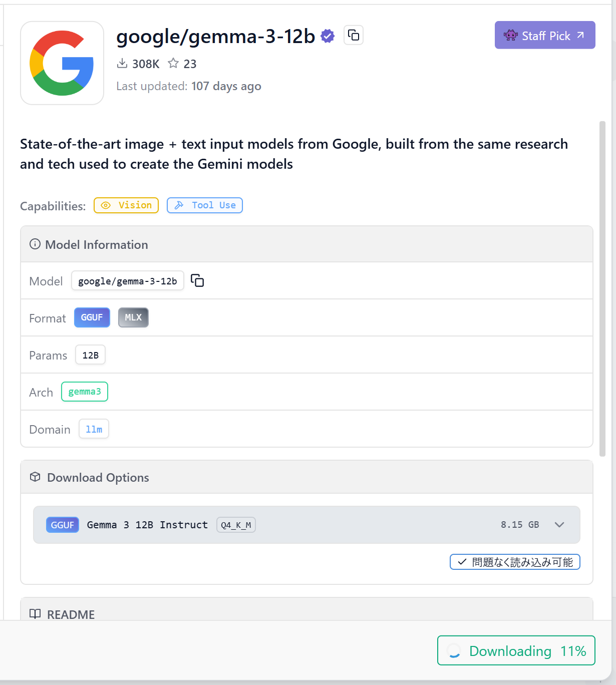Click the Q4_K_M quantization tag
This screenshot has height=685, width=616.
236,525
